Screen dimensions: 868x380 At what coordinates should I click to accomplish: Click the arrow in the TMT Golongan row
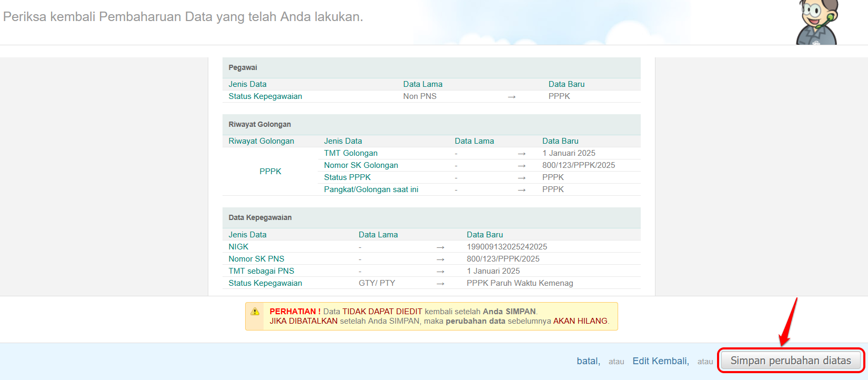521,154
